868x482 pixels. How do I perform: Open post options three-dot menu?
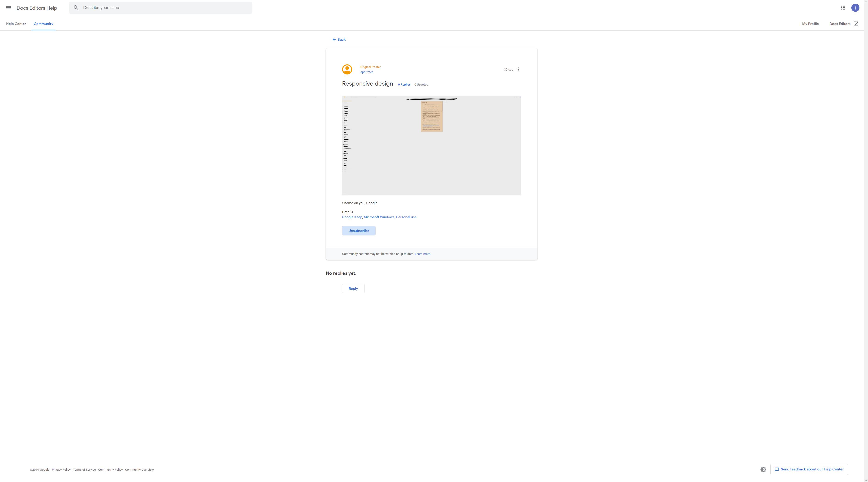coord(518,69)
